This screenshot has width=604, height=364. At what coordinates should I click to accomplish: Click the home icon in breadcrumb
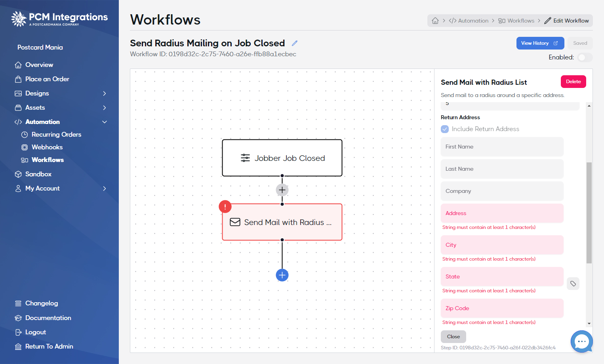coord(435,21)
